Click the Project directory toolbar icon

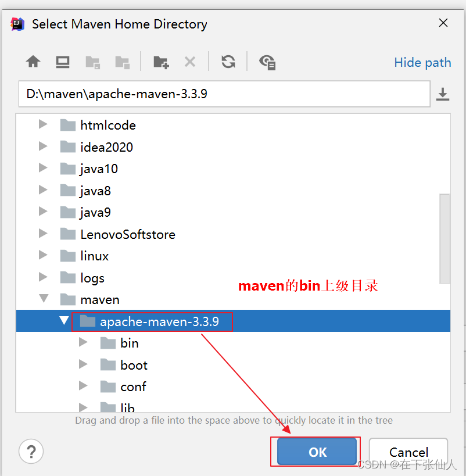[92, 63]
